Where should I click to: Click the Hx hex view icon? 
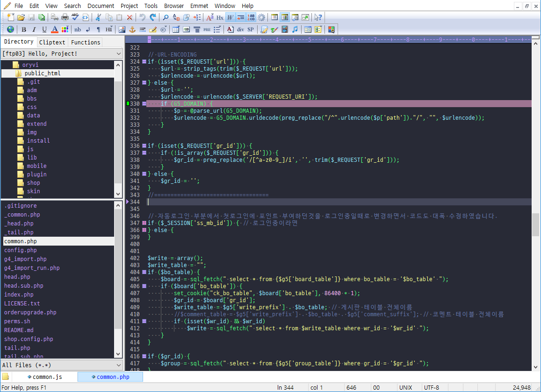(x=220, y=17)
